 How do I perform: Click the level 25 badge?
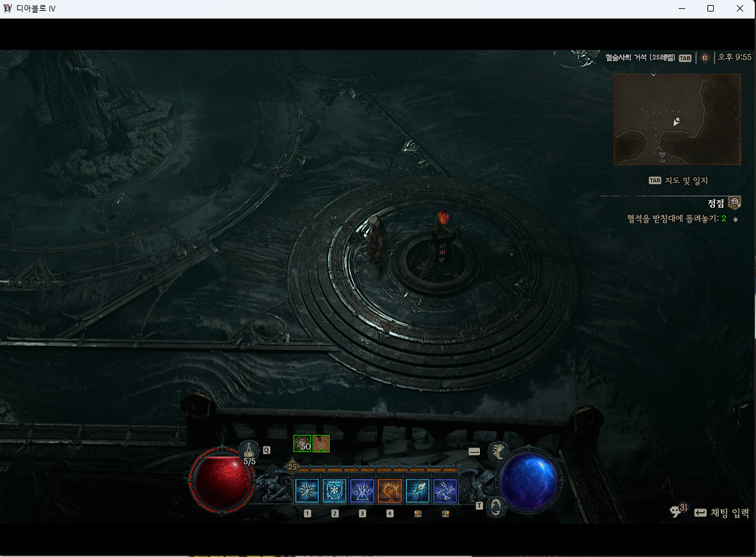pyautogui.click(x=292, y=467)
